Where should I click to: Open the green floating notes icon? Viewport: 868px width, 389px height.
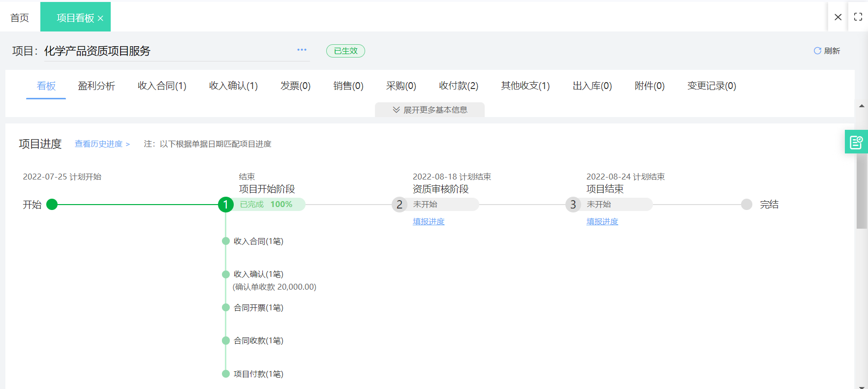(x=856, y=142)
